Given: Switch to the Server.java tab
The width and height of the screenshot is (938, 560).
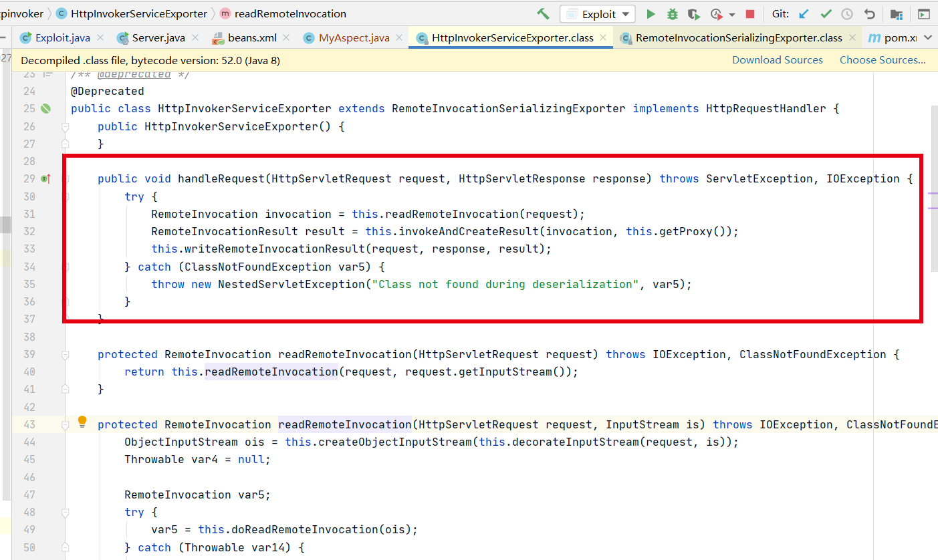Looking at the screenshot, I should pos(158,37).
